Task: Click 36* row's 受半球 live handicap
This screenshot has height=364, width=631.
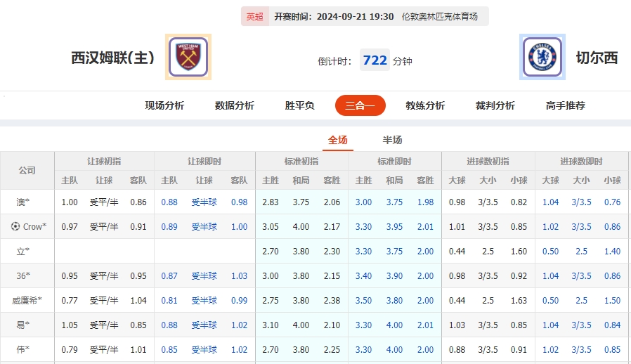Action: point(204,276)
